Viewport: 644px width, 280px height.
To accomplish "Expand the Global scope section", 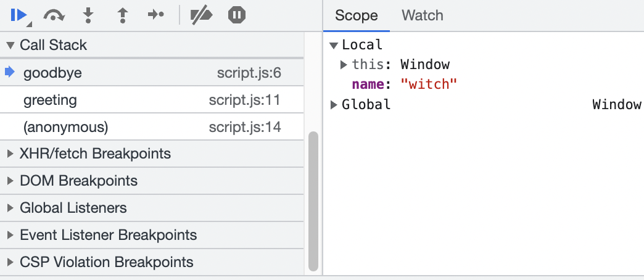I will [334, 105].
